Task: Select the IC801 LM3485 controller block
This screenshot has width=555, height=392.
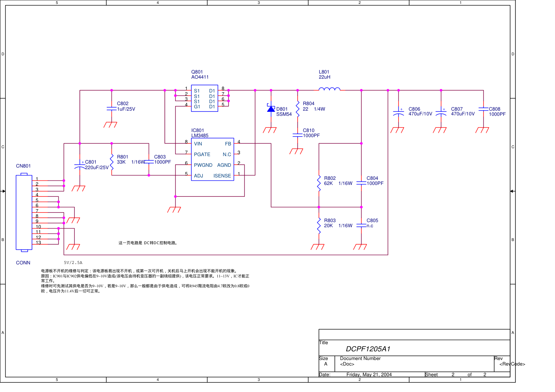Action: point(212,159)
